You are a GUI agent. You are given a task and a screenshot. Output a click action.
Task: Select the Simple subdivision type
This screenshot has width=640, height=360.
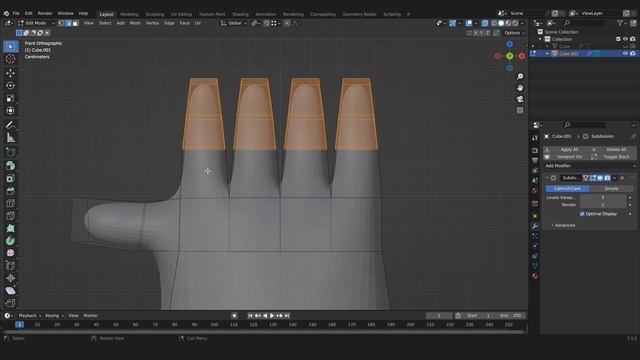tap(611, 189)
